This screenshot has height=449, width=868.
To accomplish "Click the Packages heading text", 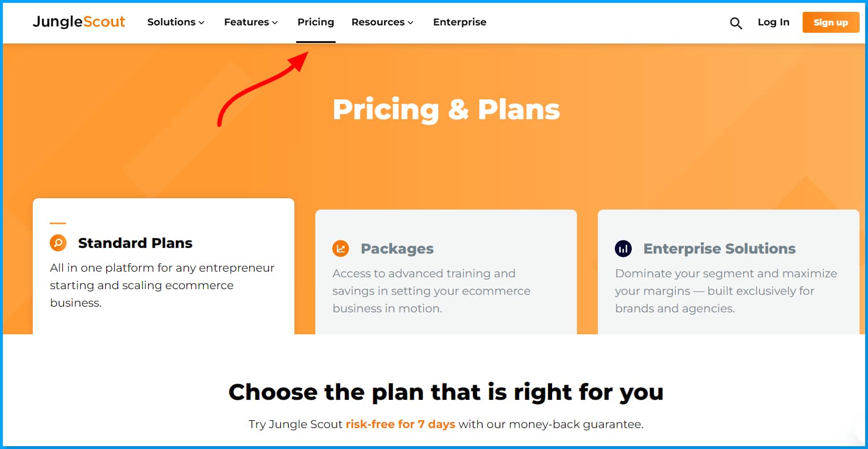I will 397,249.
